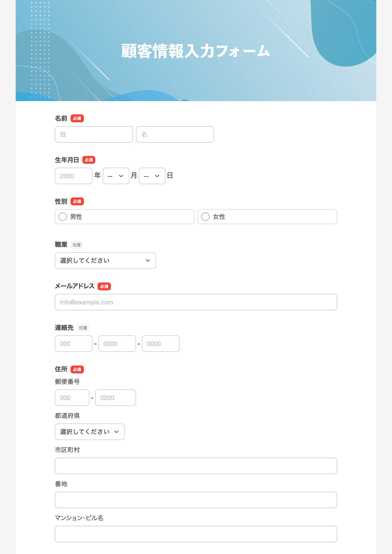Click the last 連絡先 phone field
Image resolution: width=392 pixels, height=554 pixels.
(x=161, y=343)
